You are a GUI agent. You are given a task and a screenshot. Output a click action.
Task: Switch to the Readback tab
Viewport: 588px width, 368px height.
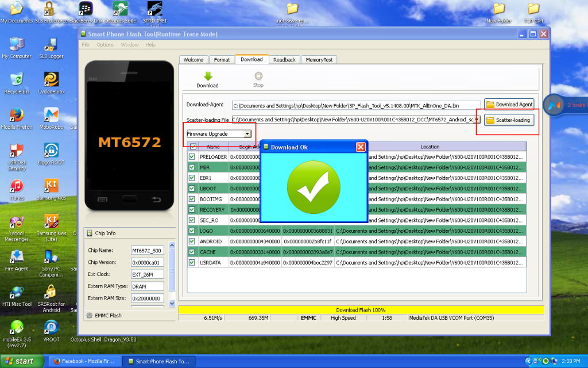284,60
